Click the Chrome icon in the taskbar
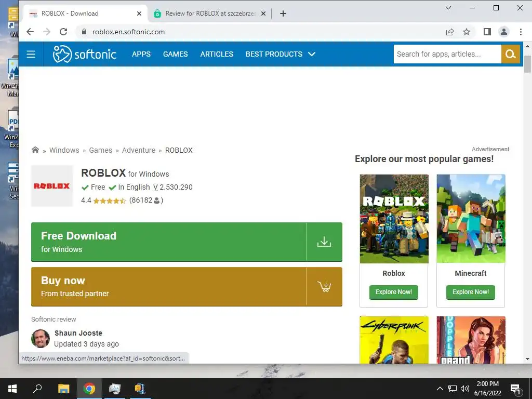 coord(89,389)
